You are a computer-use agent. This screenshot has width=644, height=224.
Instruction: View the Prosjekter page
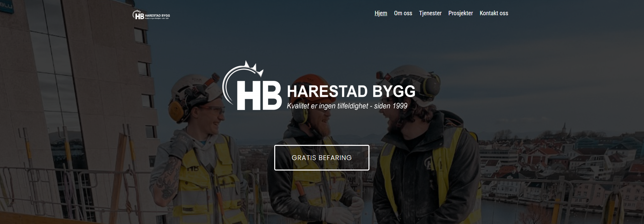[x=460, y=13]
